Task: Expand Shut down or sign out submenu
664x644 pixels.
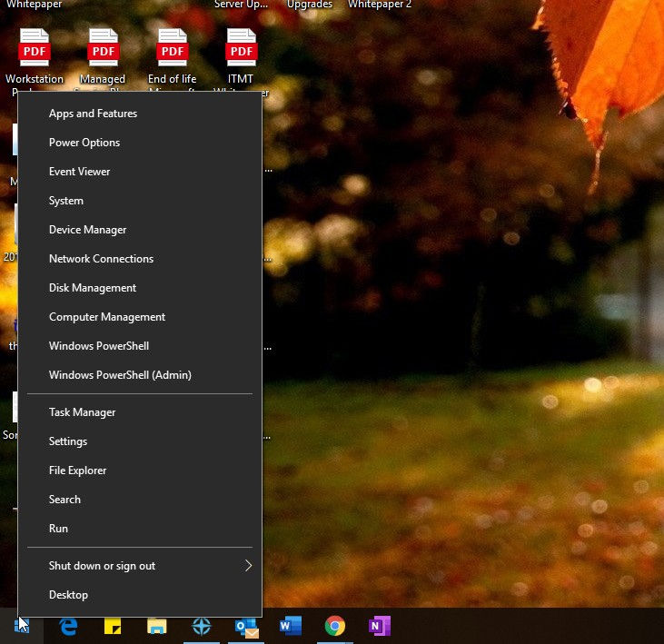Action: click(x=140, y=566)
